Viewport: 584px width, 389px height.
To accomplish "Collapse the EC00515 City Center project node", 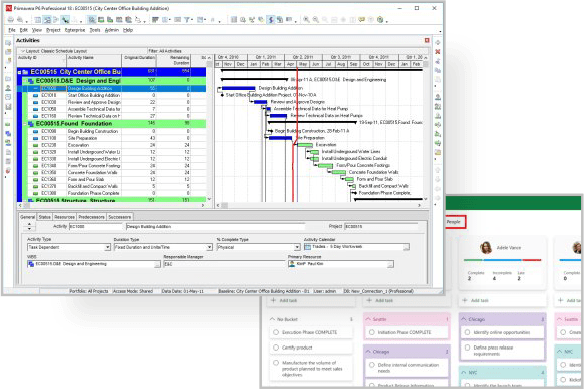I will (19, 72).
